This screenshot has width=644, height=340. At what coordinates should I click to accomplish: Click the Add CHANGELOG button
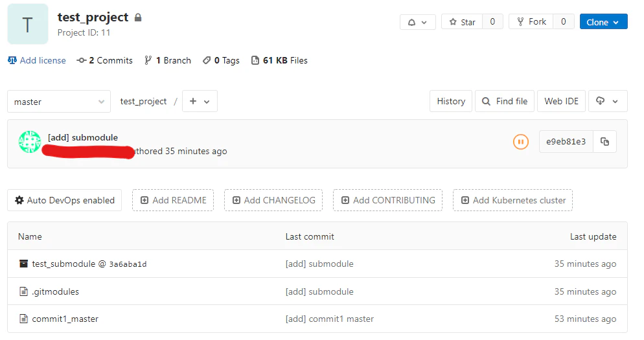click(x=273, y=200)
